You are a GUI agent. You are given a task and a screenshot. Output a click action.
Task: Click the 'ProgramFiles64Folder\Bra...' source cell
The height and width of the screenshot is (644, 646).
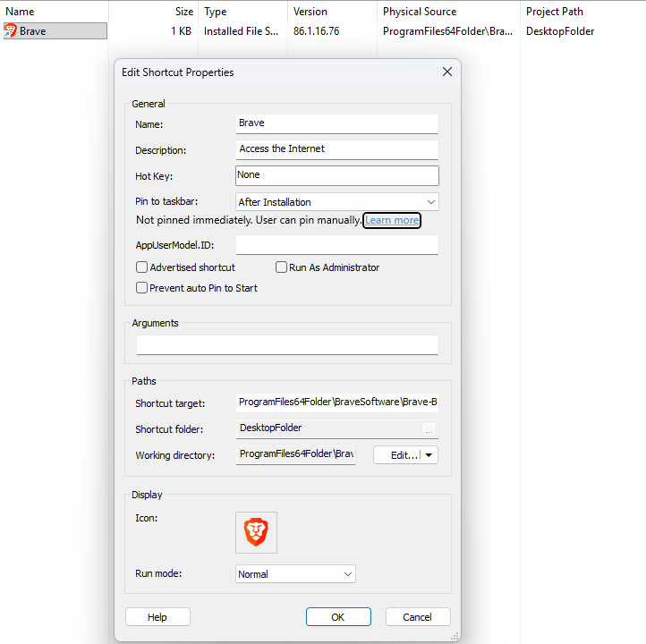447,31
